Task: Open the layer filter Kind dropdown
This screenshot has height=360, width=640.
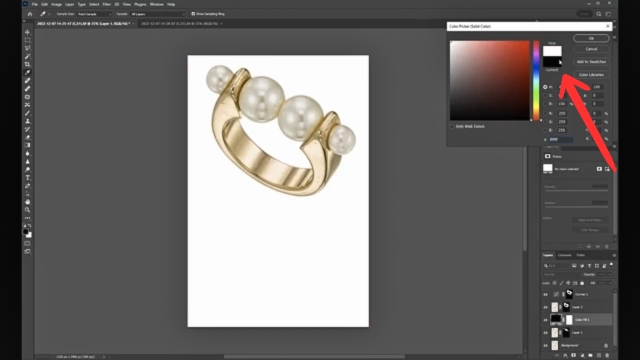Action: click(556, 266)
